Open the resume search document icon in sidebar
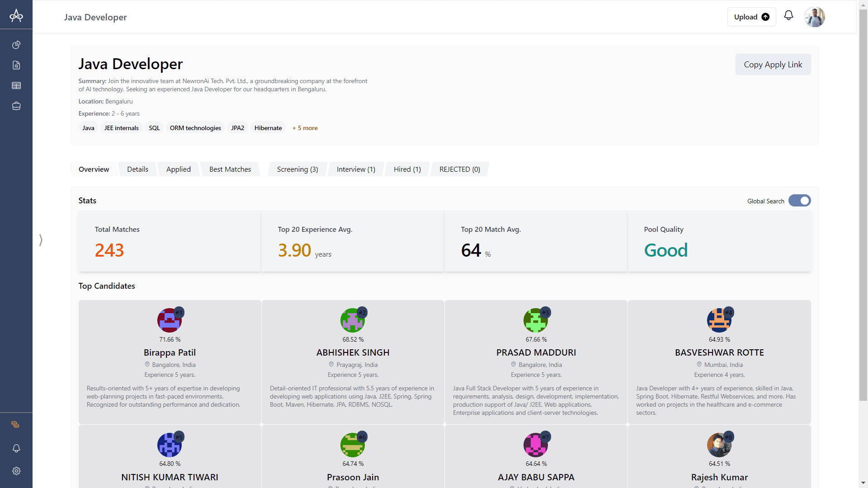Screen dimensions: 868x488 pos(16,65)
